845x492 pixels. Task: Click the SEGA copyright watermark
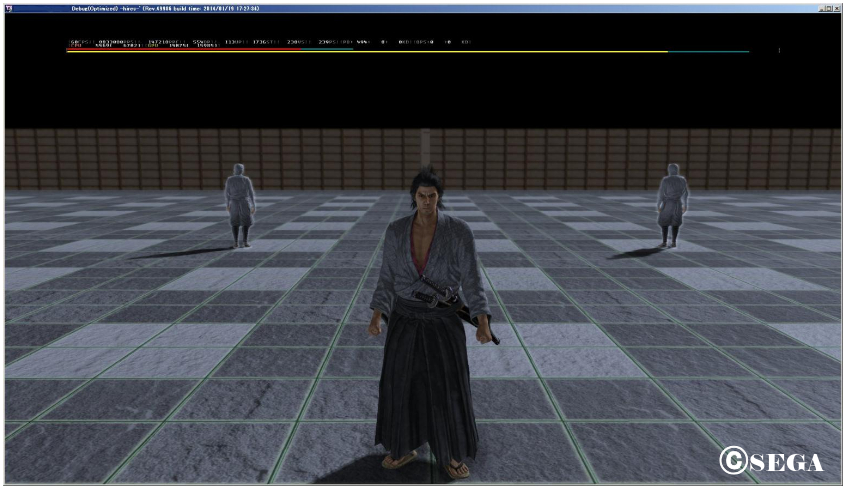pos(771,461)
